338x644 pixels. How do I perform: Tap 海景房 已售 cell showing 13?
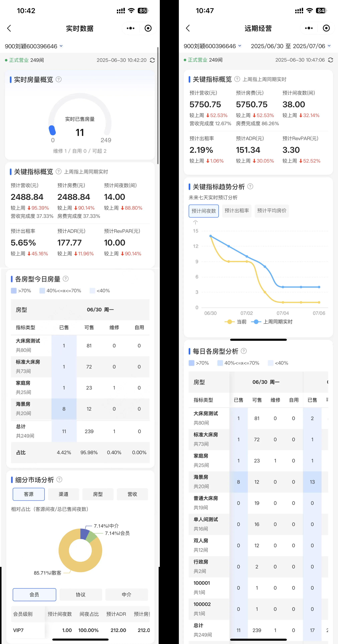312,482
